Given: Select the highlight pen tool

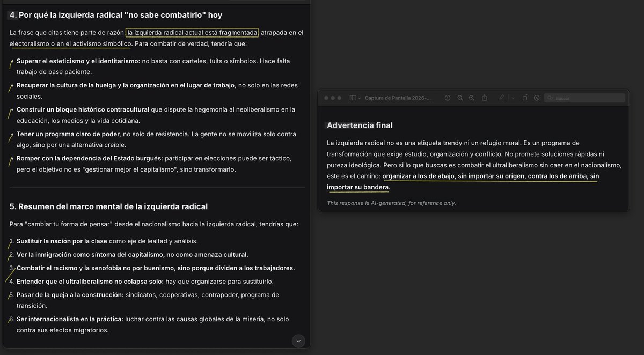Looking at the screenshot, I should 502,98.
